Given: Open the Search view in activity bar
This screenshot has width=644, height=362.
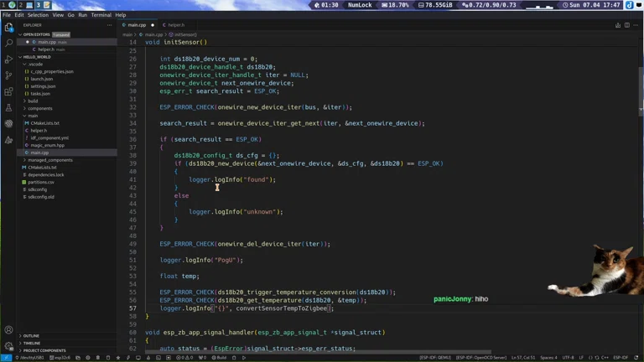Looking at the screenshot, I should coord(9,43).
